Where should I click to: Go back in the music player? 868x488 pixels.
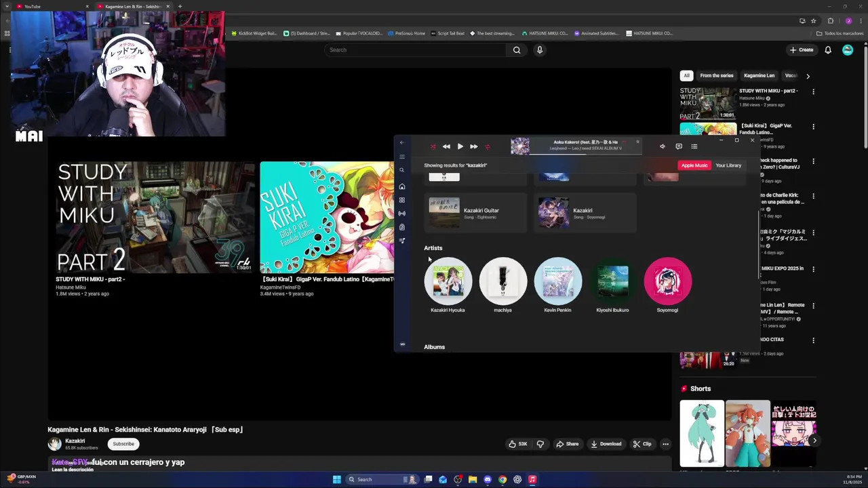(x=401, y=142)
